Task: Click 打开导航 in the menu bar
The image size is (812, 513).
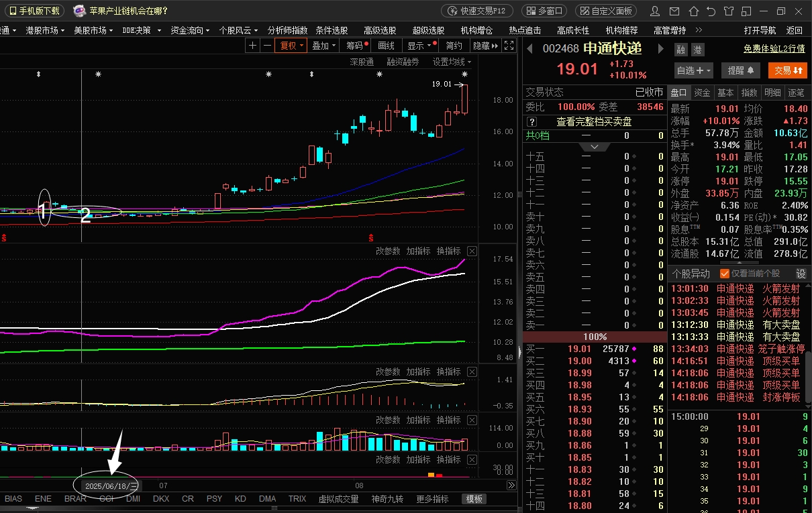Action: tap(760, 30)
